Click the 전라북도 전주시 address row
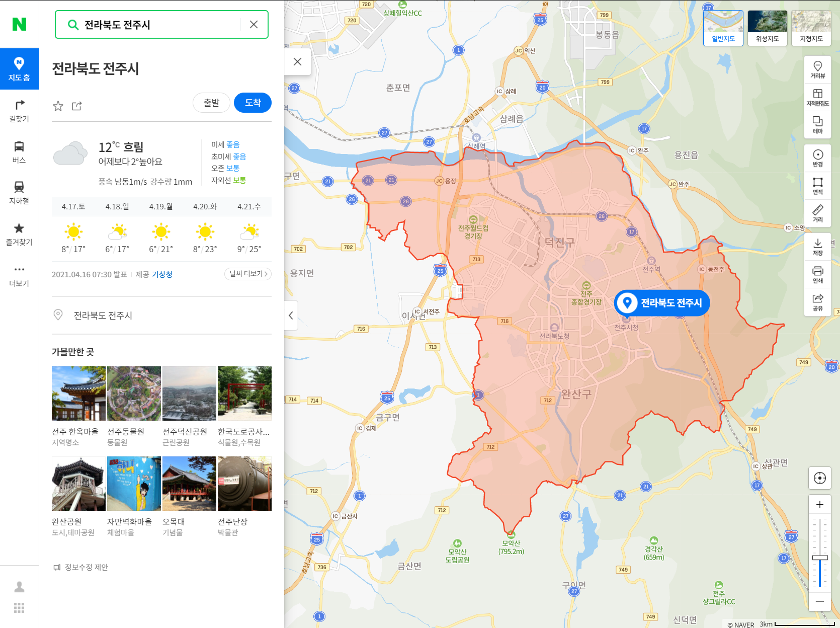The width and height of the screenshot is (840, 628). pyautogui.click(x=161, y=316)
